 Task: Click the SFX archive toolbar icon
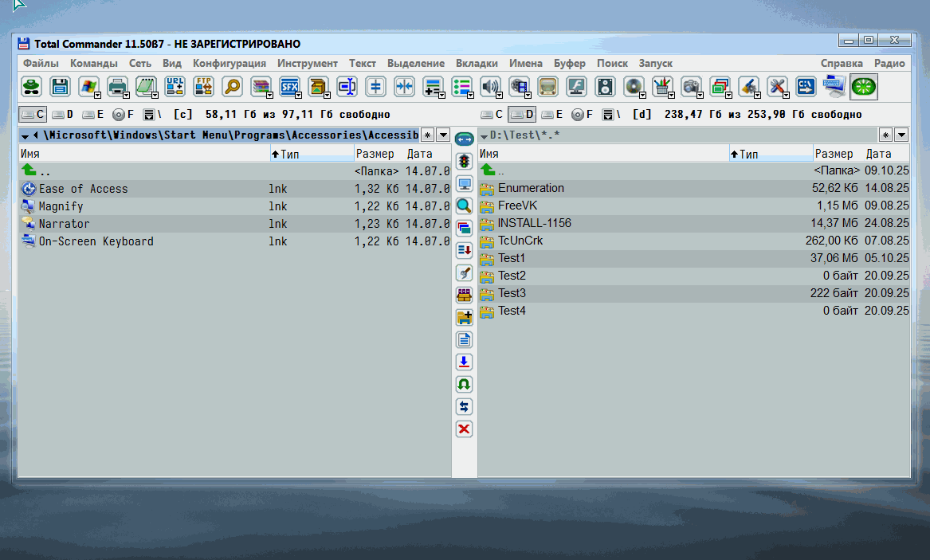pos(288,86)
